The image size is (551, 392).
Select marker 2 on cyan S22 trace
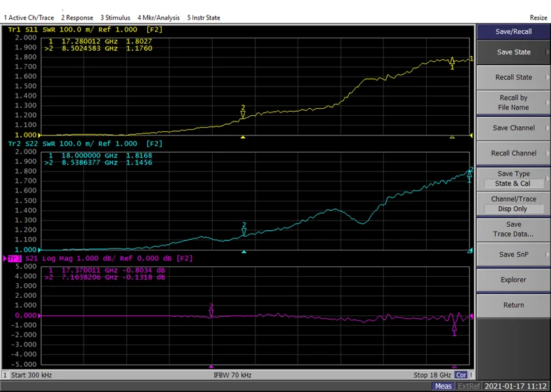[x=244, y=229]
